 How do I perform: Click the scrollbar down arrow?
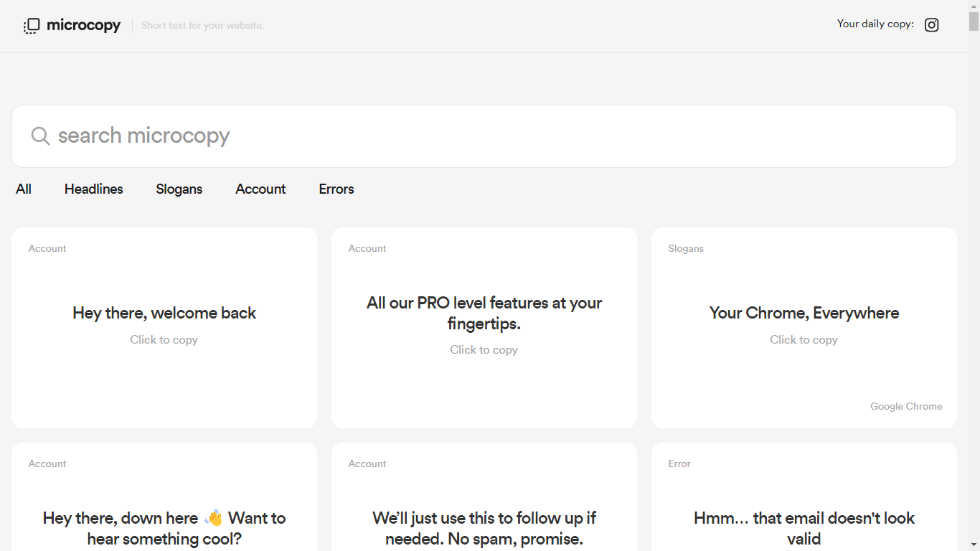point(974,545)
